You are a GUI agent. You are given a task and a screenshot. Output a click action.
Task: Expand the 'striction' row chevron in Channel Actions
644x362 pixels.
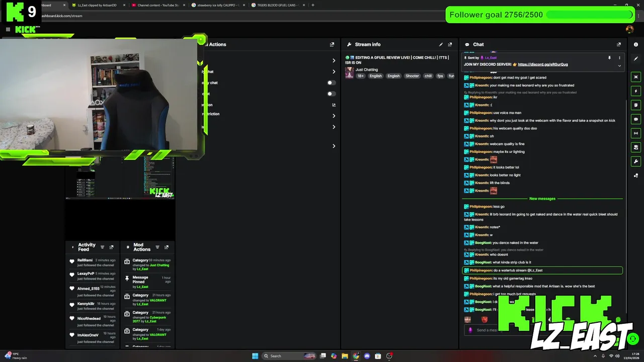click(334, 116)
